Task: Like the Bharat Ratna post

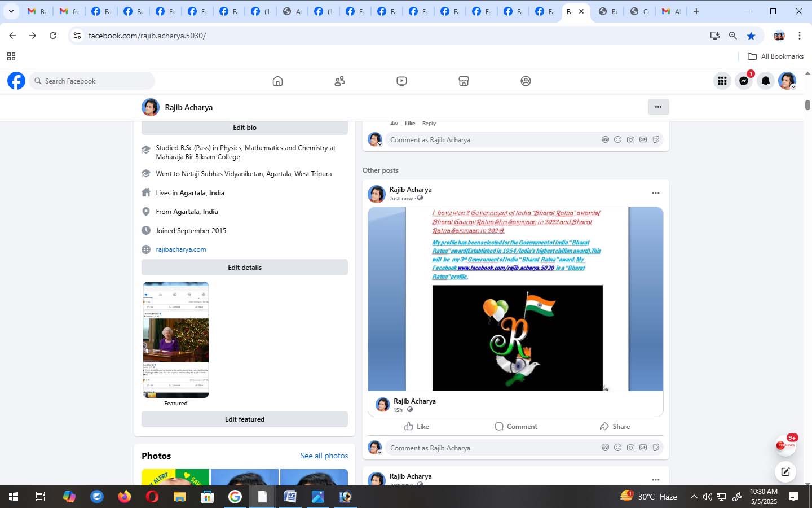Action: (x=417, y=426)
